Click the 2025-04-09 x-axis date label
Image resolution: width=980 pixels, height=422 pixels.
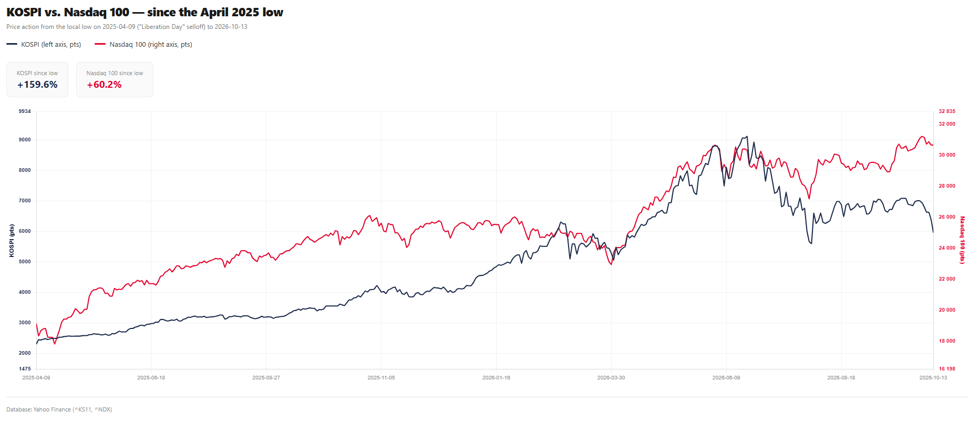[x=36, y=378]
